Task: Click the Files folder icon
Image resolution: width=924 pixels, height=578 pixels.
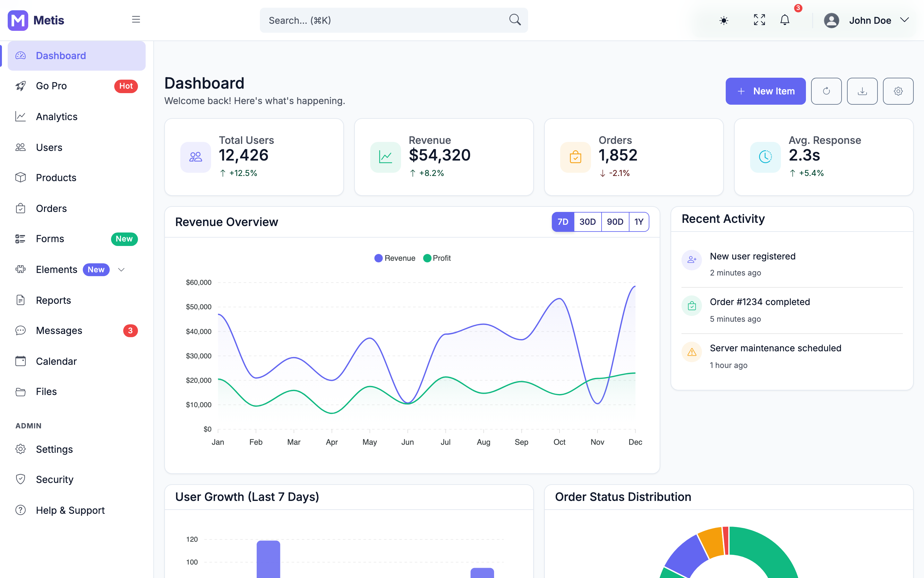Action: click(x=20, y=392)
